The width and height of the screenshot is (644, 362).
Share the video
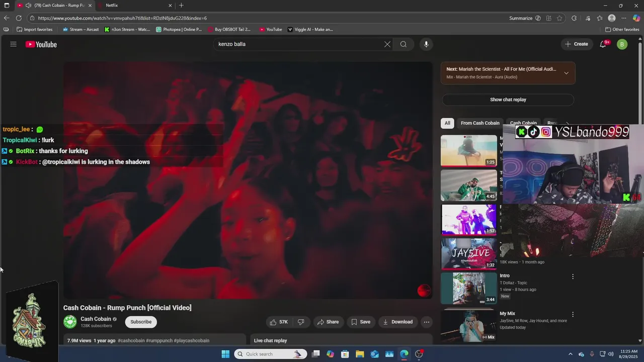click(x=328, y=322)
